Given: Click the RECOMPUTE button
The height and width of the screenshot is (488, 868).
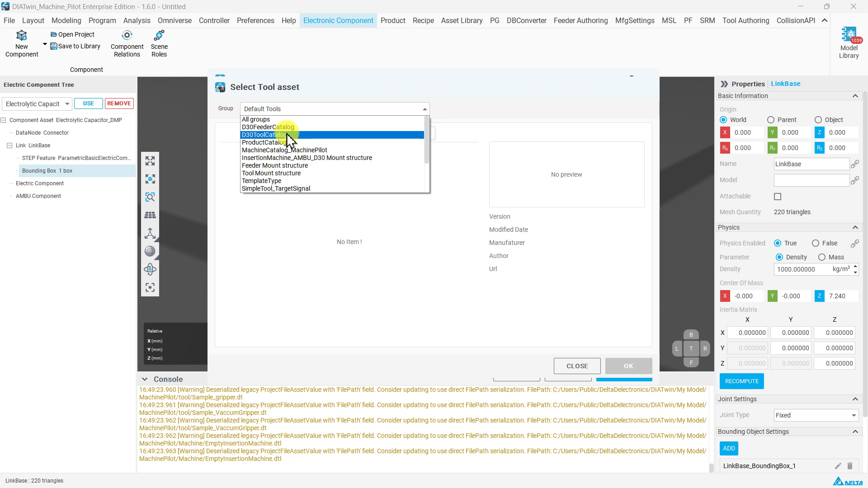Looking at the screenshot, I should tap(742, 381).
